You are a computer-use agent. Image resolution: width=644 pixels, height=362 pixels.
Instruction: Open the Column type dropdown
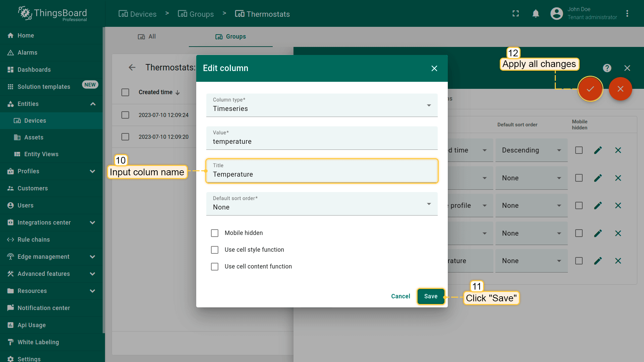(x=321, y=105)
